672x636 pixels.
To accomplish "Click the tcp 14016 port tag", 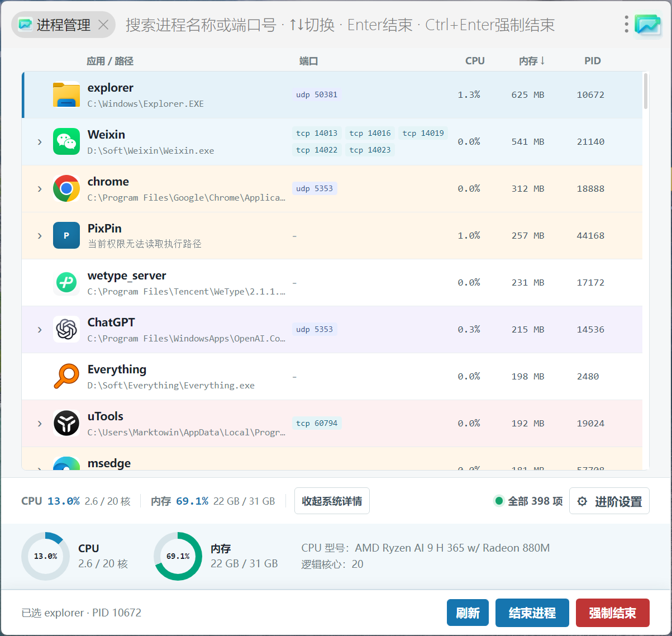I will (x=370, y=133).
